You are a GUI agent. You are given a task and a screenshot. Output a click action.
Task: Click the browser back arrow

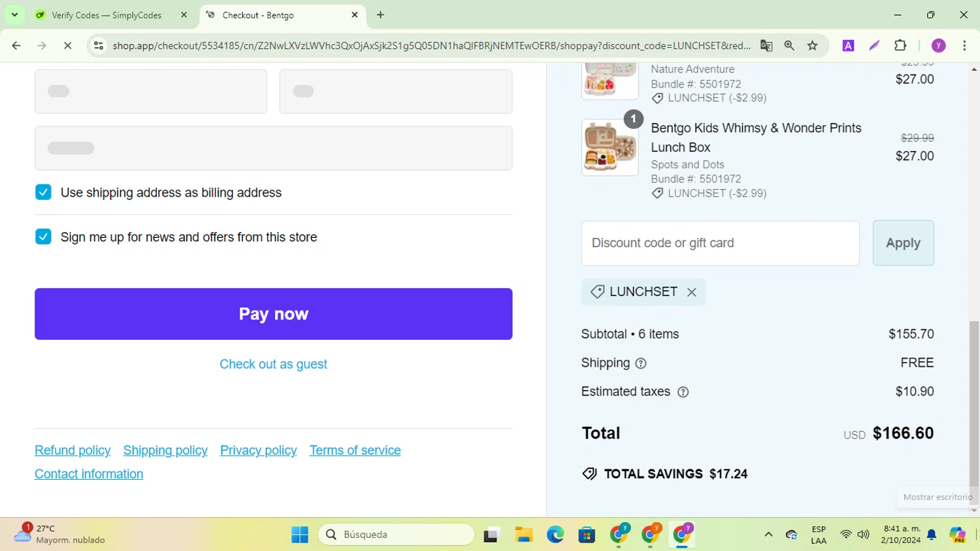coord(16,46)
